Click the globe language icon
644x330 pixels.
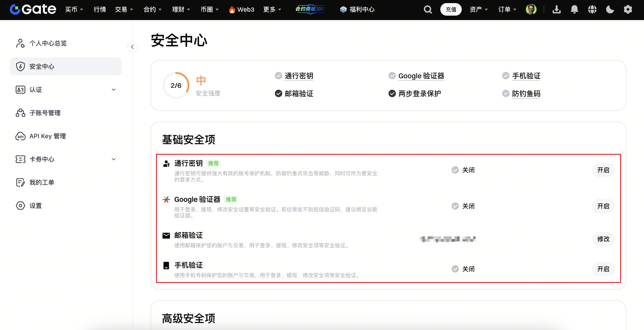592,10
